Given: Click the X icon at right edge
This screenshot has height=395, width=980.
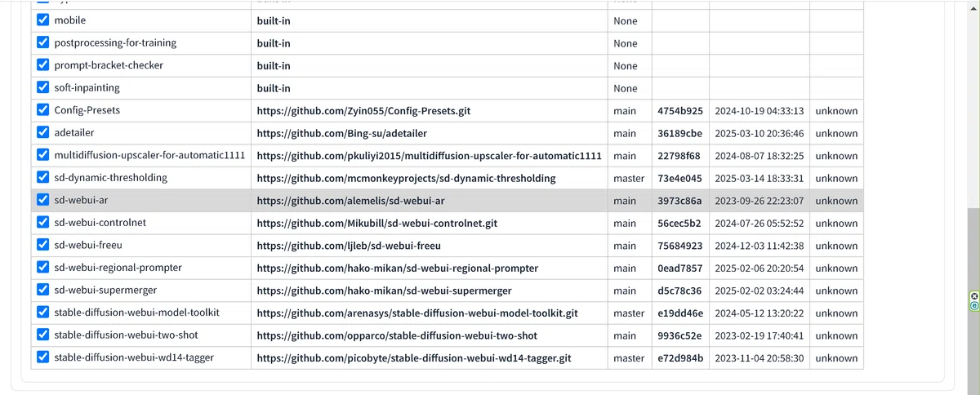Looking at the screenshot, I should click(x=974, y=297).
